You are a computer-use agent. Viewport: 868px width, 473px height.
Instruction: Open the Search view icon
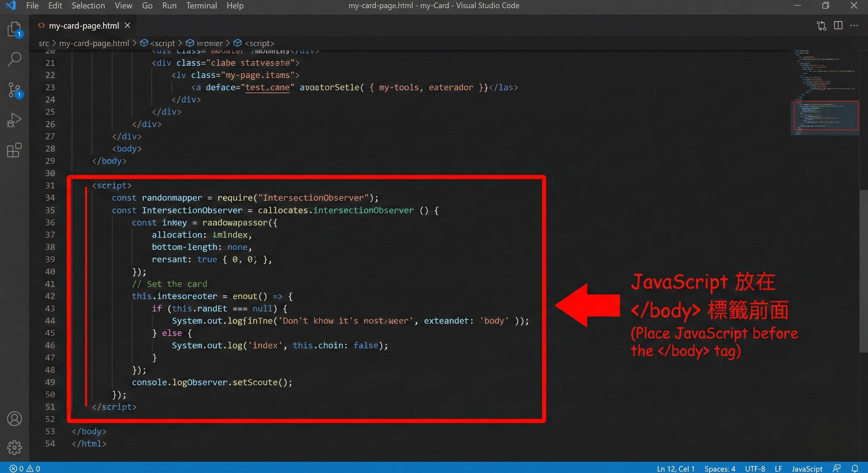14,59
